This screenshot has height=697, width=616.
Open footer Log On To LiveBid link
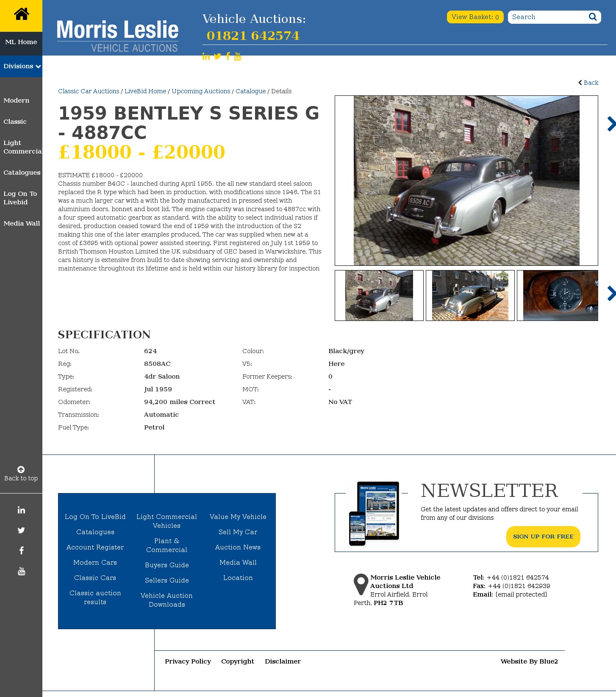95,517
